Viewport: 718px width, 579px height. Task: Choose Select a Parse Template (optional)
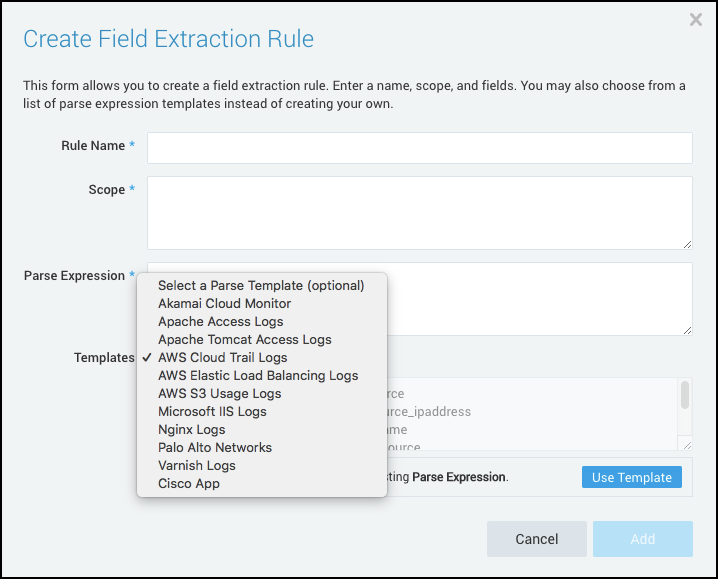261,286
